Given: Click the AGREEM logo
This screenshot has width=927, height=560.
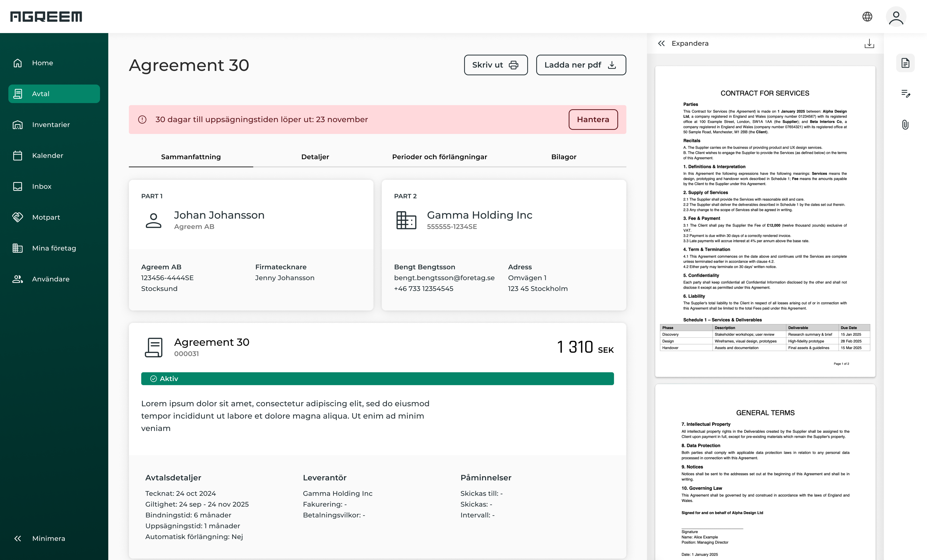Looking at the screenshot, I should coord(46,17).
